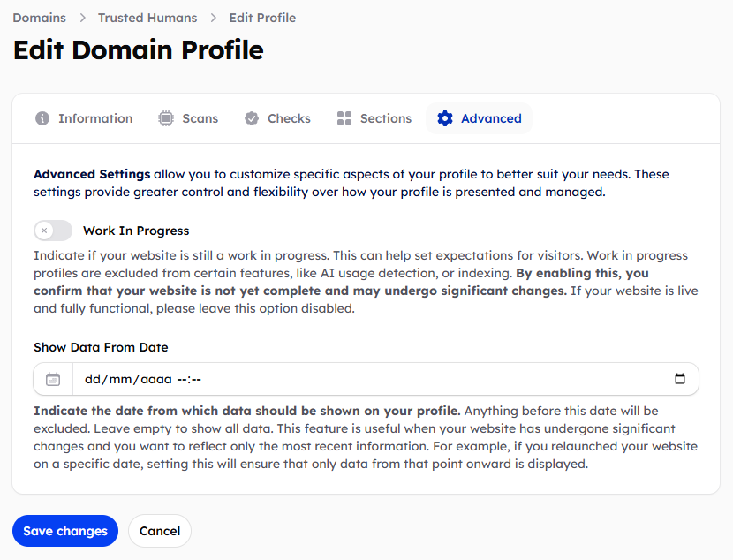Click the info circle icon on Information tab
Image resolution: width=733 pixels, height=560 pixels.
click(42, 118)
